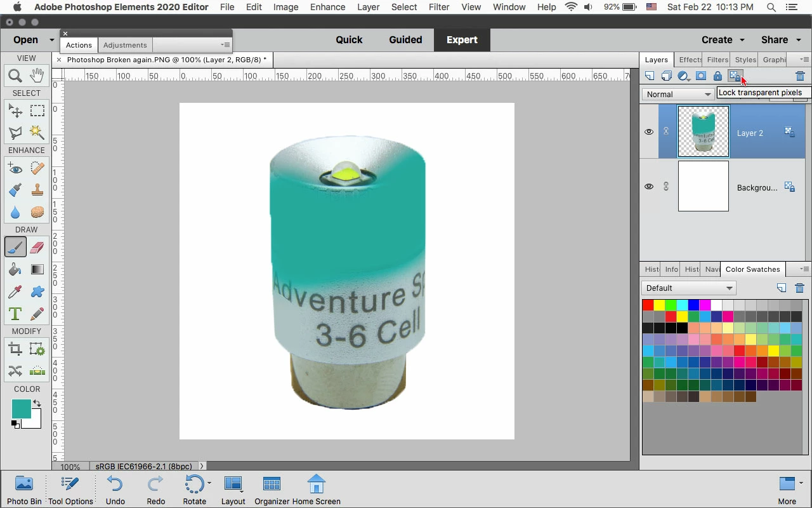
Task: Select the Move tool
Action: 15,111
